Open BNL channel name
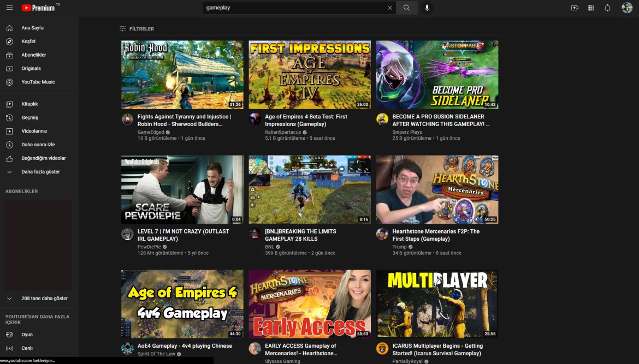Viewport: 639px width, 364px height. pos(269,247)
